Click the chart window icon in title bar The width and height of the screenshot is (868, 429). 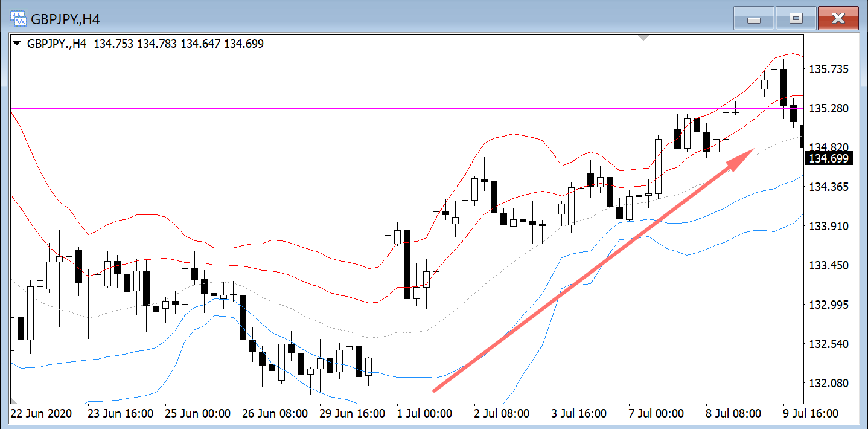pyautogui.click(x=19, y=19)
